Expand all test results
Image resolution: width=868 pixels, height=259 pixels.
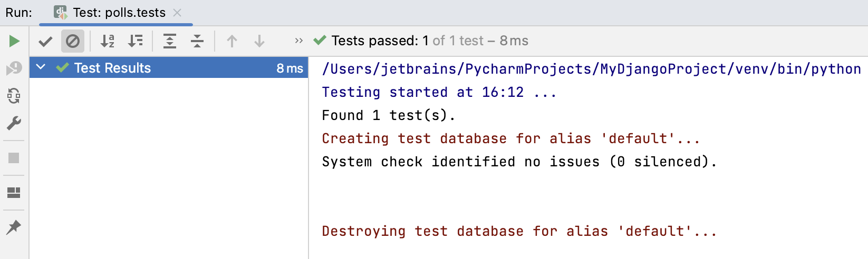(x=170, y=41)
